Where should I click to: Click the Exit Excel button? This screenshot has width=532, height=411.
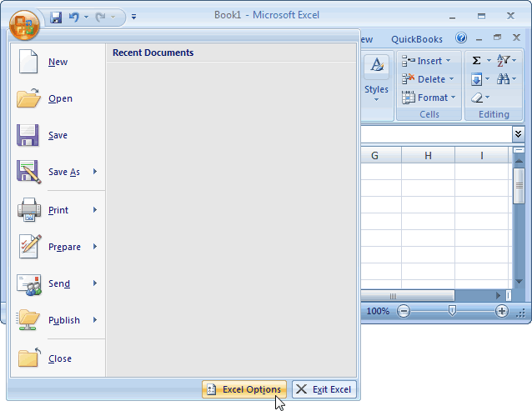[x=324, y=389]
